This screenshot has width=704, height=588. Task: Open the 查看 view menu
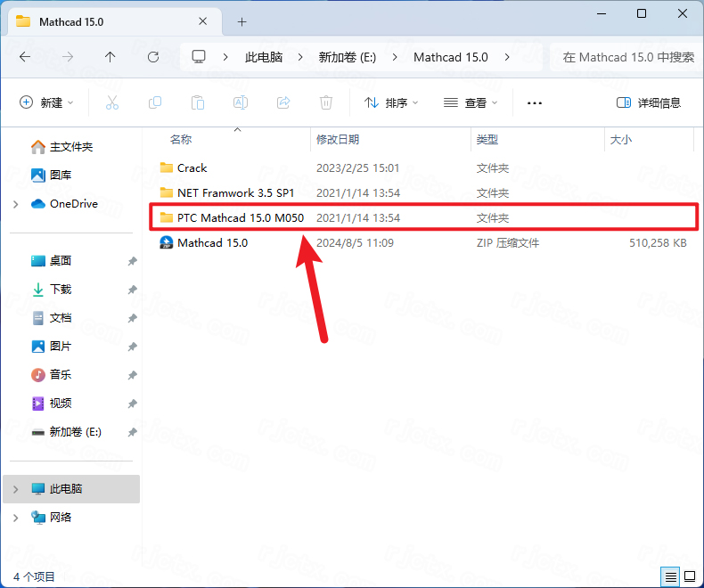point(471,102)
